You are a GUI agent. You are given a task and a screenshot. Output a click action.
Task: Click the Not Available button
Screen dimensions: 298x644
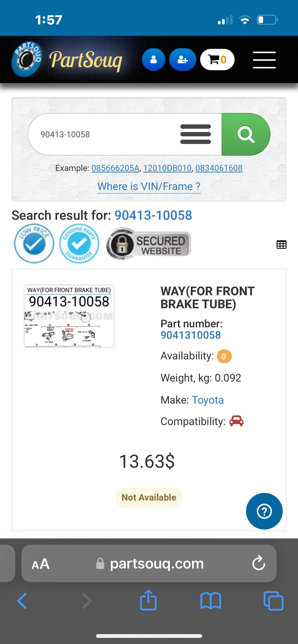(149, 497)
